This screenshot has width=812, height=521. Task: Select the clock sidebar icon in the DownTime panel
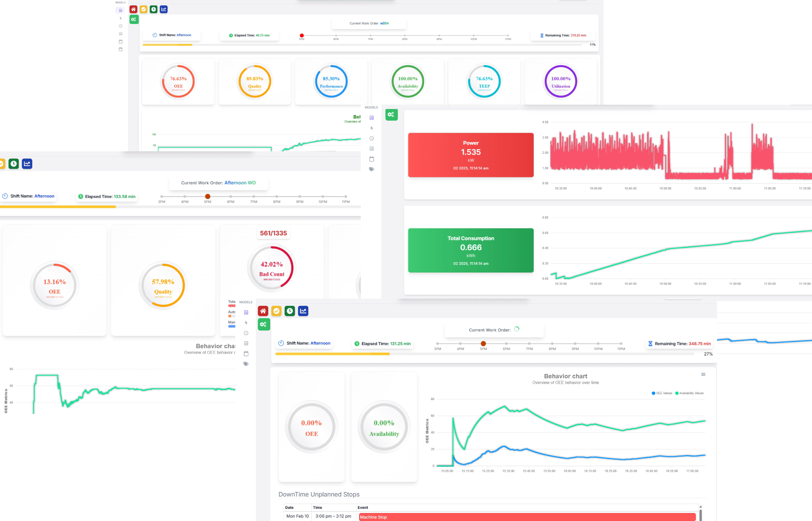click(x=246, y=333)
